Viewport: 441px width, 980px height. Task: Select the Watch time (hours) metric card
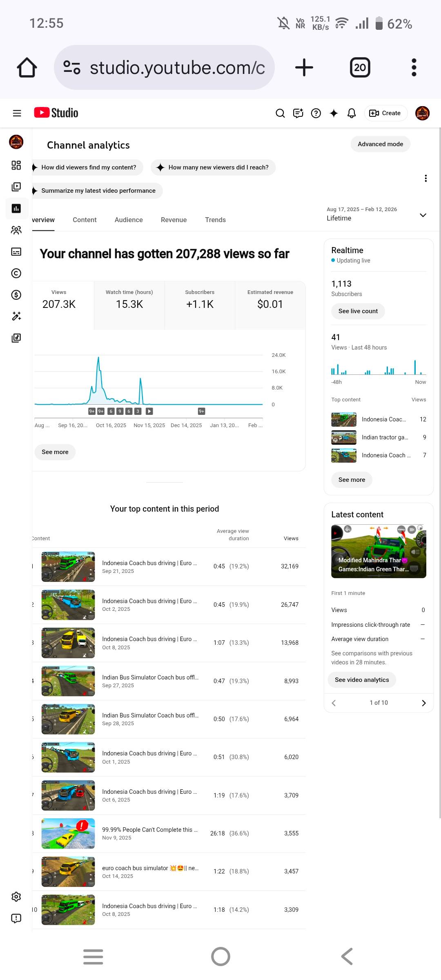coord(129,305)
